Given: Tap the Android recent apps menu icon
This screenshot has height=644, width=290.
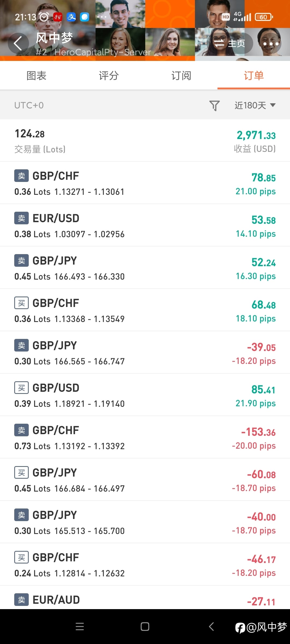Looking at the screenshot, I should [80, 627].
